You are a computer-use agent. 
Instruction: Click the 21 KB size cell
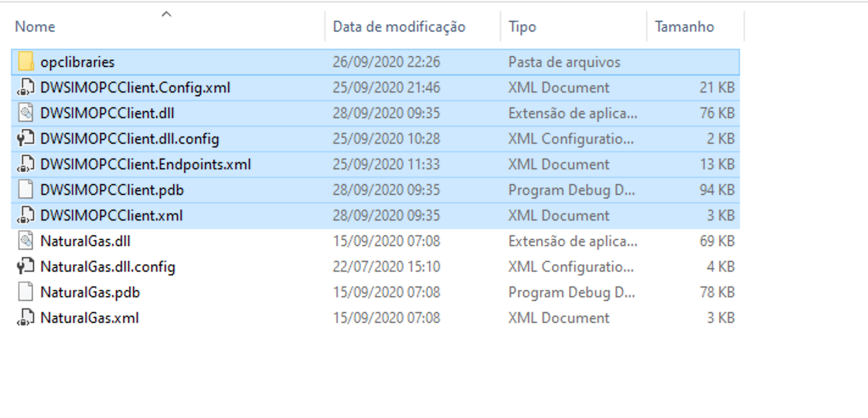717,88
